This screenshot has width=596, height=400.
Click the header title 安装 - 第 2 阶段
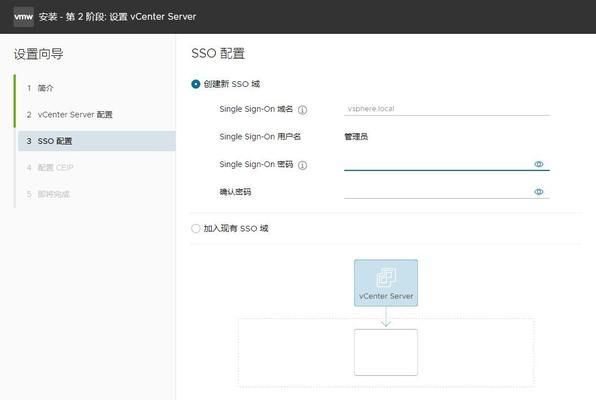point(117,17)
